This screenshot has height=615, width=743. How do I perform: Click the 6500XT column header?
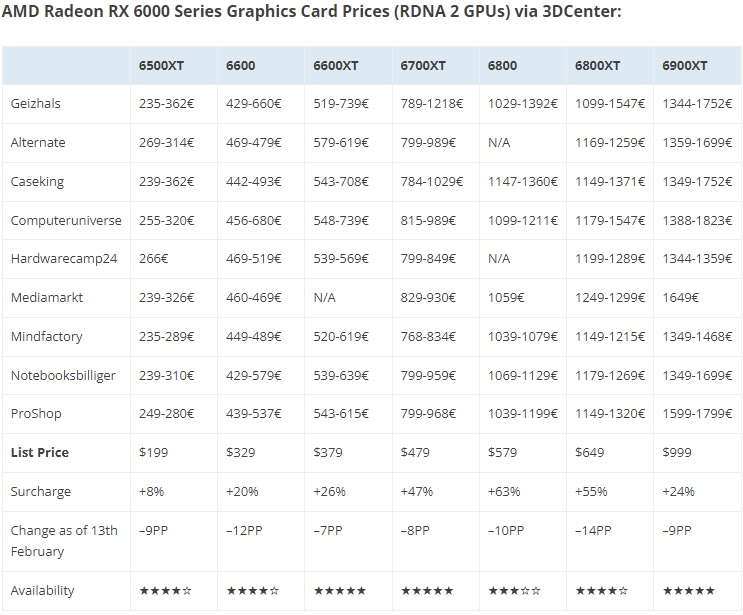pos(162,65)
